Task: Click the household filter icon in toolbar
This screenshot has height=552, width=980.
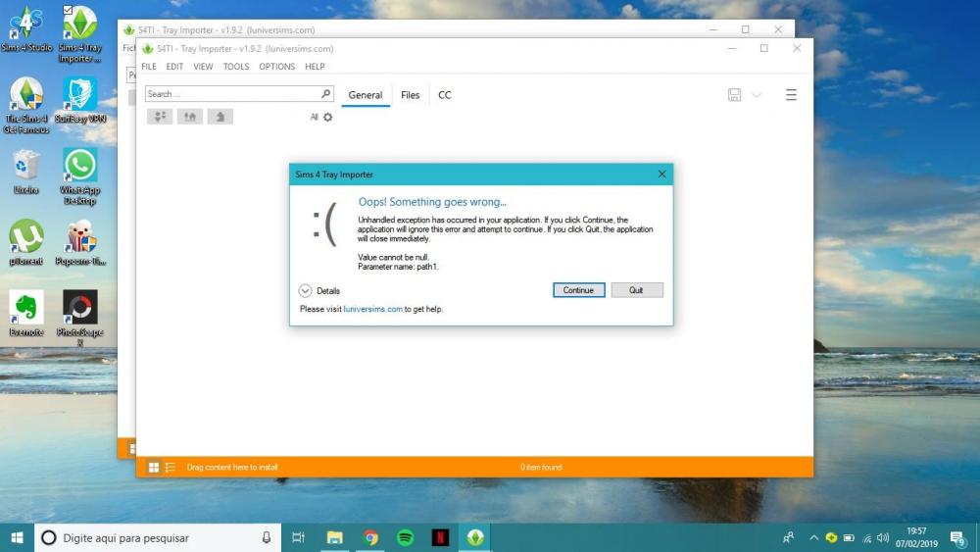Action: (160, 117)
